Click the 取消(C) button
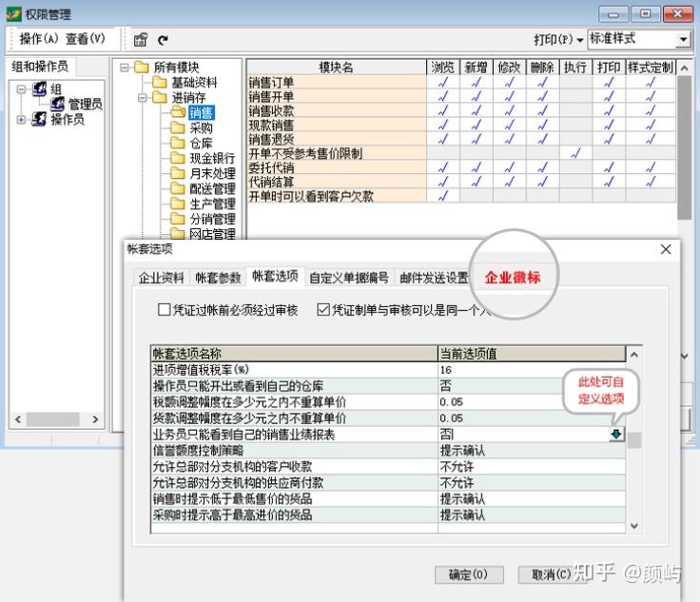Viewport: 700px width, 602px height. click(x=551, y=574)
